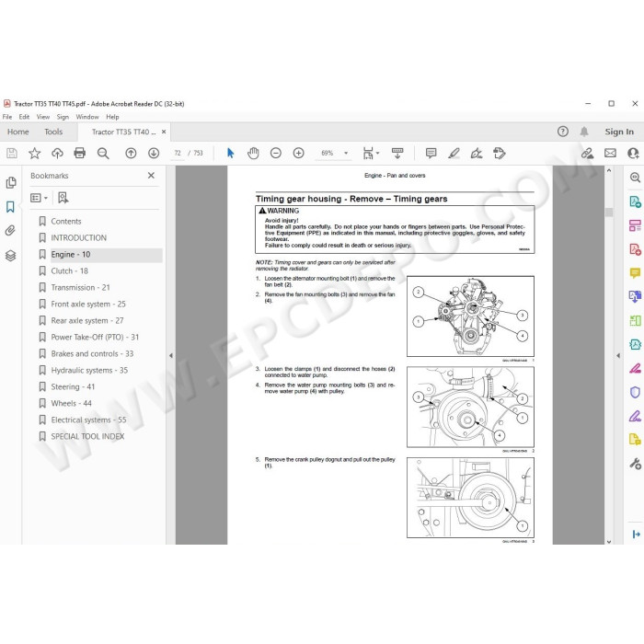Print the document with printer icon
644x644 pixels.
80,154
